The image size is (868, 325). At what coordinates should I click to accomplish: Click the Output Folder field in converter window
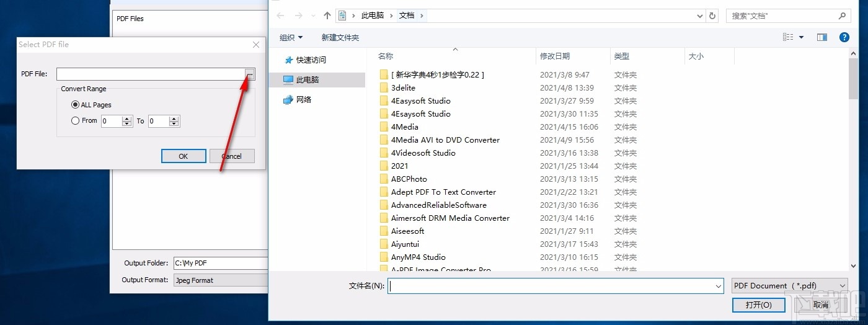pyautogui.click(x=221, y=263)
